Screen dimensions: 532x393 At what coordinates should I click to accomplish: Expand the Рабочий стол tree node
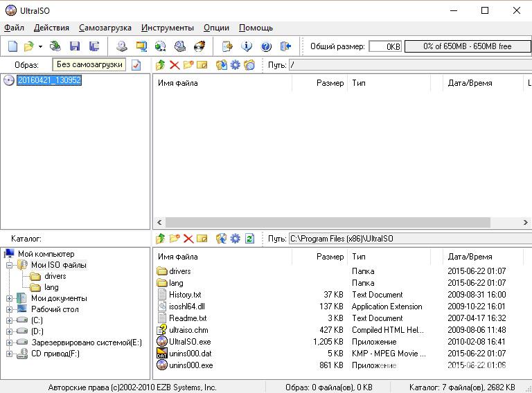click(x=9, y=310)
